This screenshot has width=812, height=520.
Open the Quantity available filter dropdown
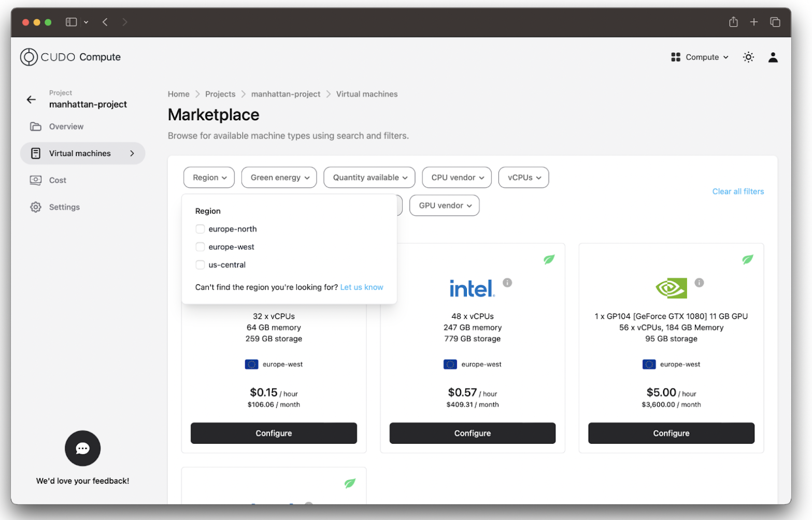click(x=369, y=177)
